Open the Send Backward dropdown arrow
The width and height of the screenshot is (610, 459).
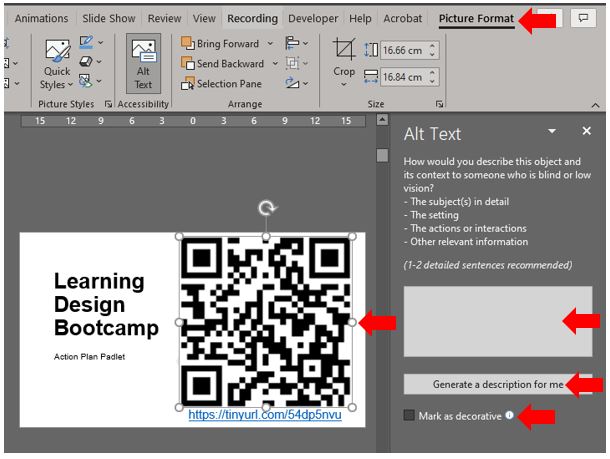275,63
